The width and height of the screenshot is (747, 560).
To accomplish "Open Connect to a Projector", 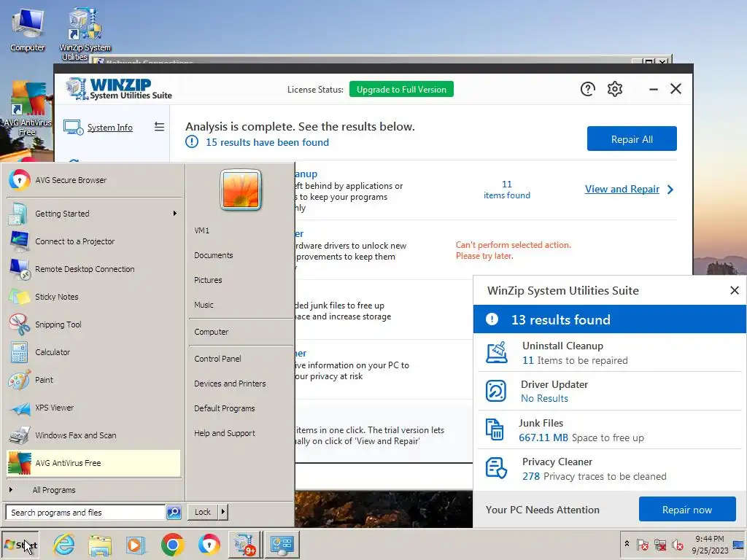I will click(x=94, y=241).
